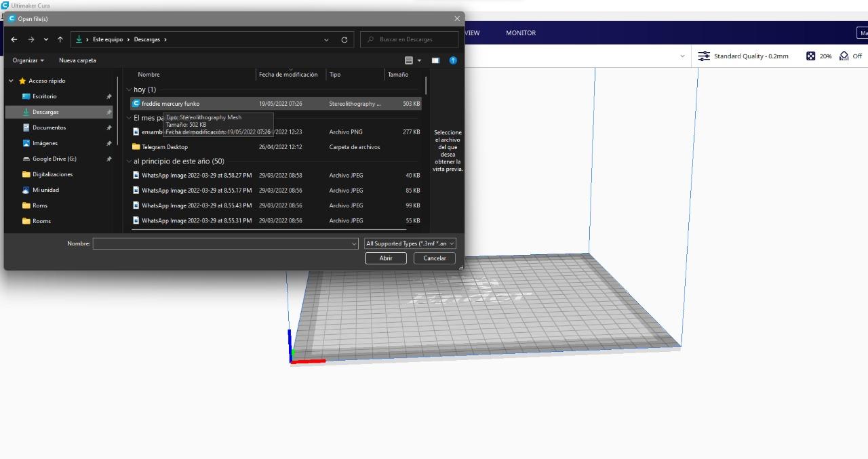Open the 'All Supported Types' filter dropdown
Screen dimensions: 868x459
click(x=410, y=243)
